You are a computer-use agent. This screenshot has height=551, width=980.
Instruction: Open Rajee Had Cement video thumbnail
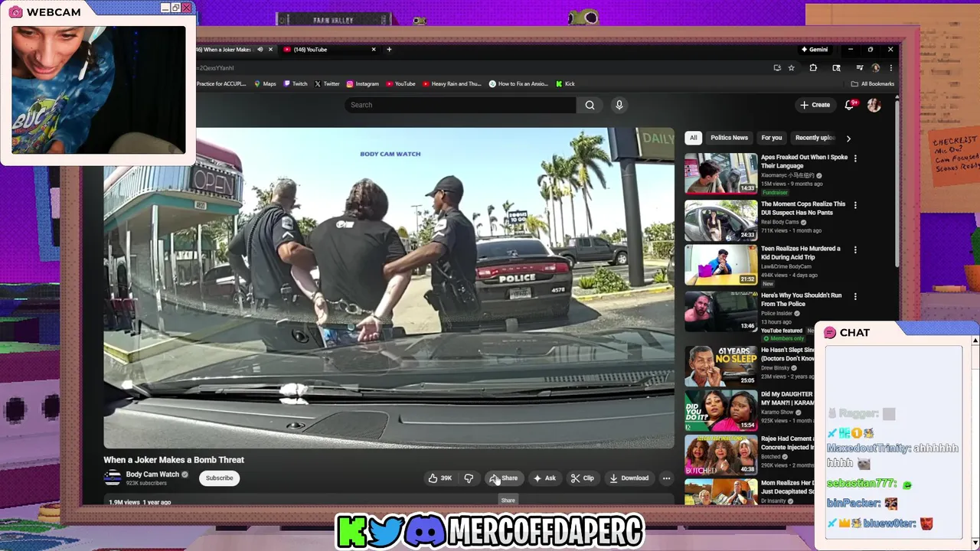pos(720,455)
